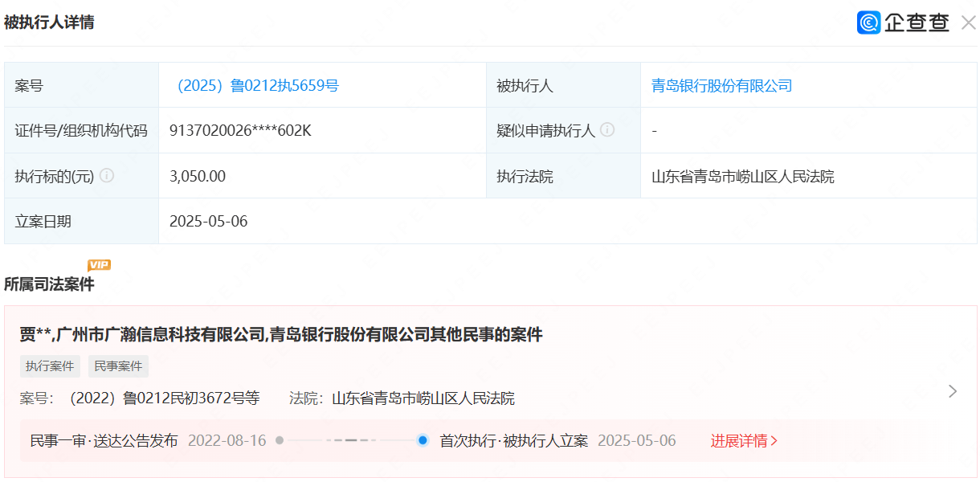The image size is (980, 482).
Task: Open 进展详情 progress details
Action: click(744, 440)
